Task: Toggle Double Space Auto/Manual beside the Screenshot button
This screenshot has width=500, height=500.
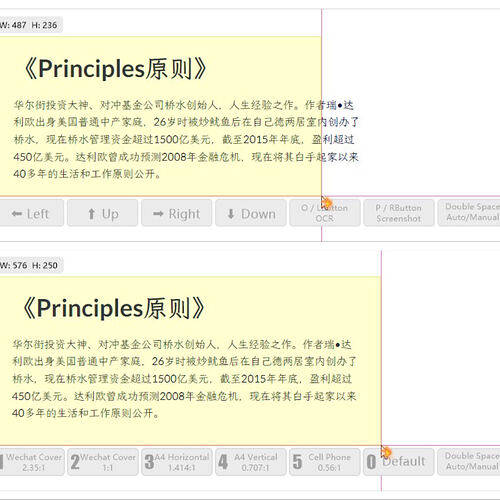Action: pos(469,213)
